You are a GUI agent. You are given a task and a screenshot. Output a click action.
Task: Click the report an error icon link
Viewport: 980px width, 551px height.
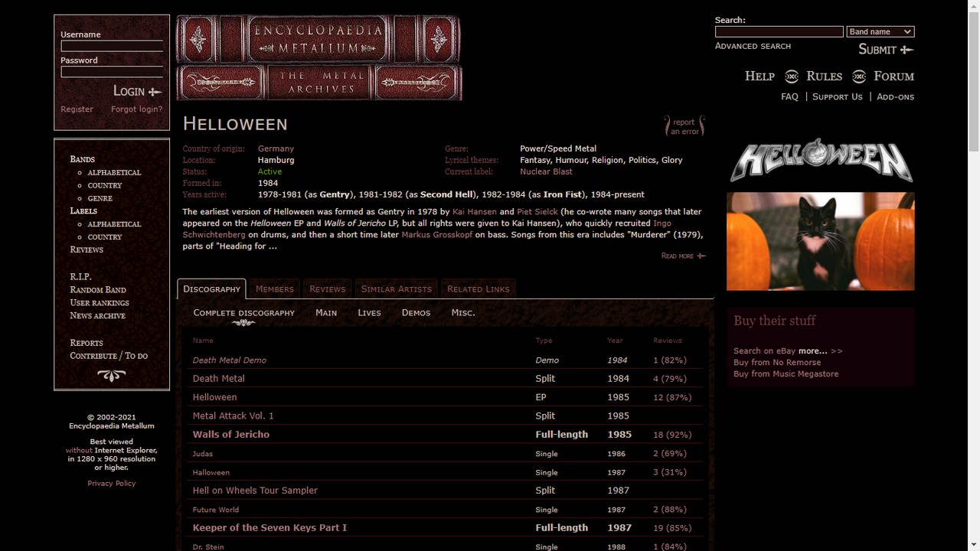coord(684,126)
